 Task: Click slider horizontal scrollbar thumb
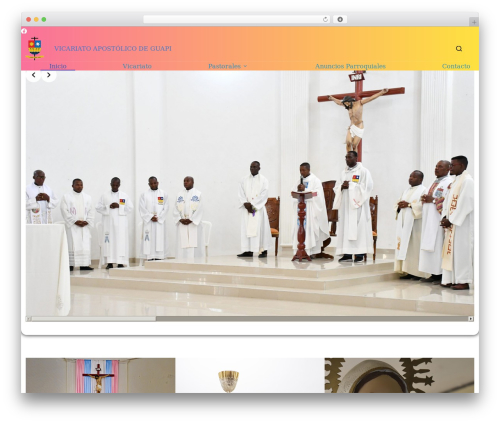point(93,319)
